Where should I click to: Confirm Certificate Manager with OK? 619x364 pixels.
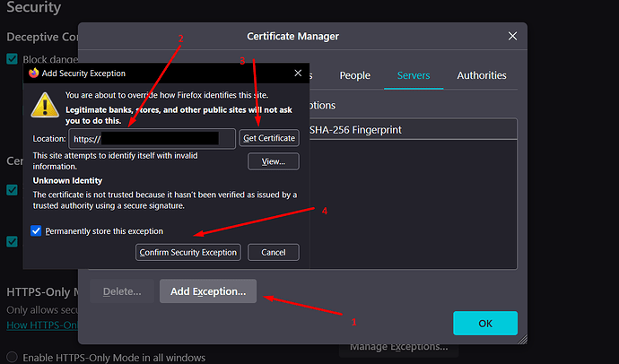[485, 324]
